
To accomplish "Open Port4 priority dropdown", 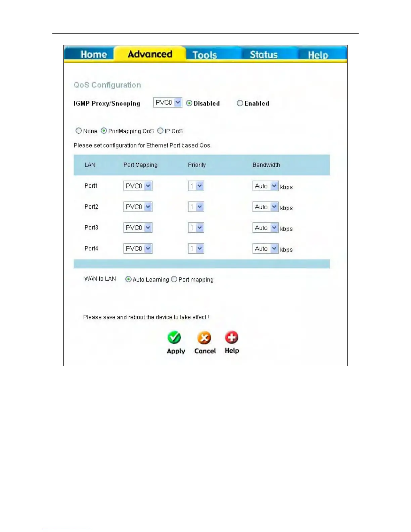I will point(196,248).
